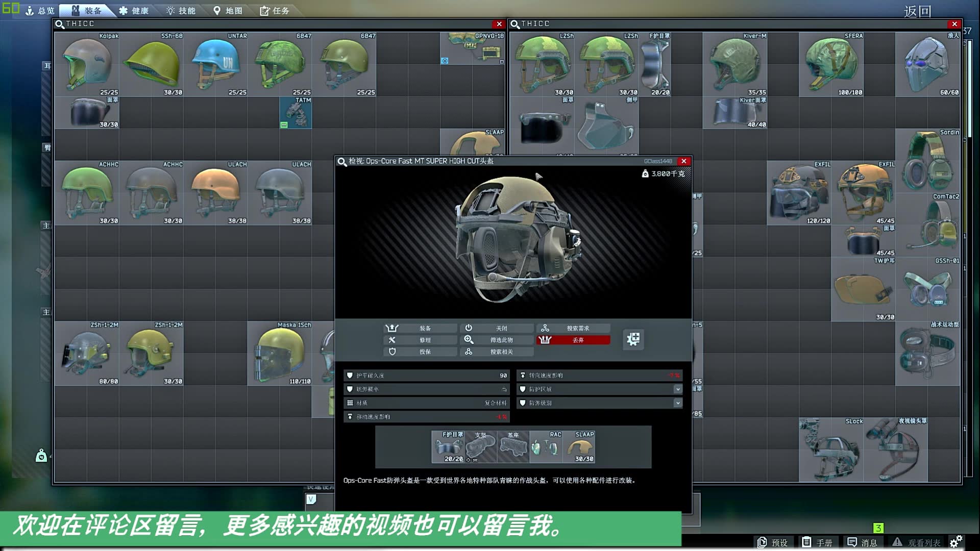Click 搜索需求 required search
980x551 pixels.
tap(573, 328)
